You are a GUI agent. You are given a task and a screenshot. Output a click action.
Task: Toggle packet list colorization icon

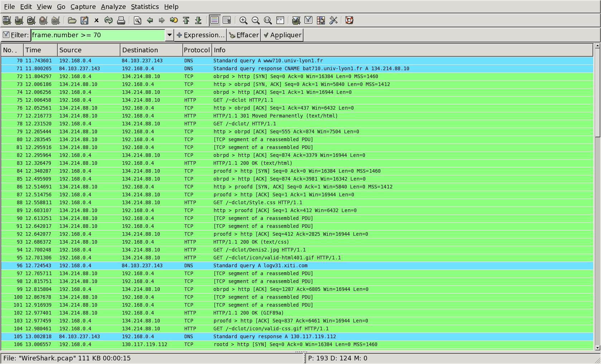coord(215,20)
